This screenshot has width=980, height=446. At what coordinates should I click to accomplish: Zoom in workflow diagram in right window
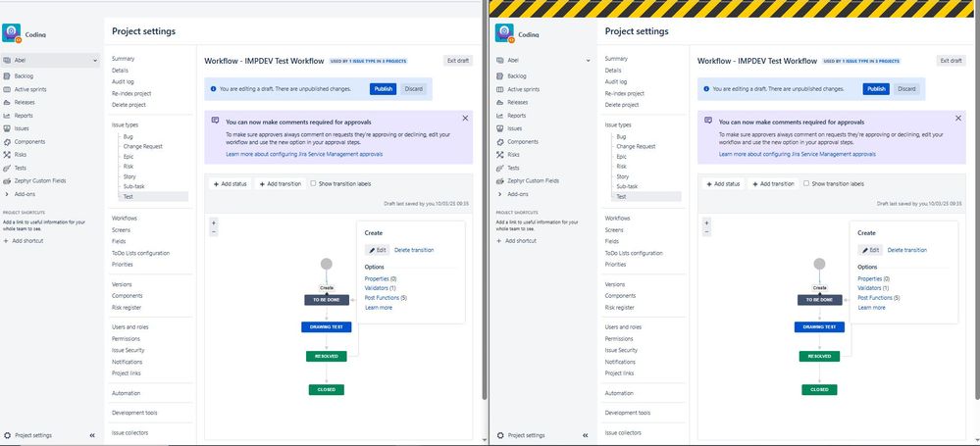(707, 223)
